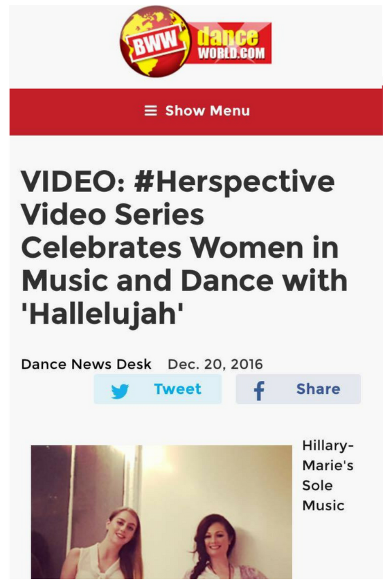
Task: Click 'Video Series' in the headline
Action: pos(113,214)
